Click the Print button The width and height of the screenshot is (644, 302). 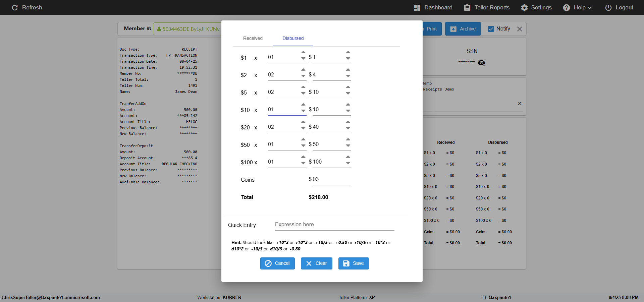click(x=432, y=29)
